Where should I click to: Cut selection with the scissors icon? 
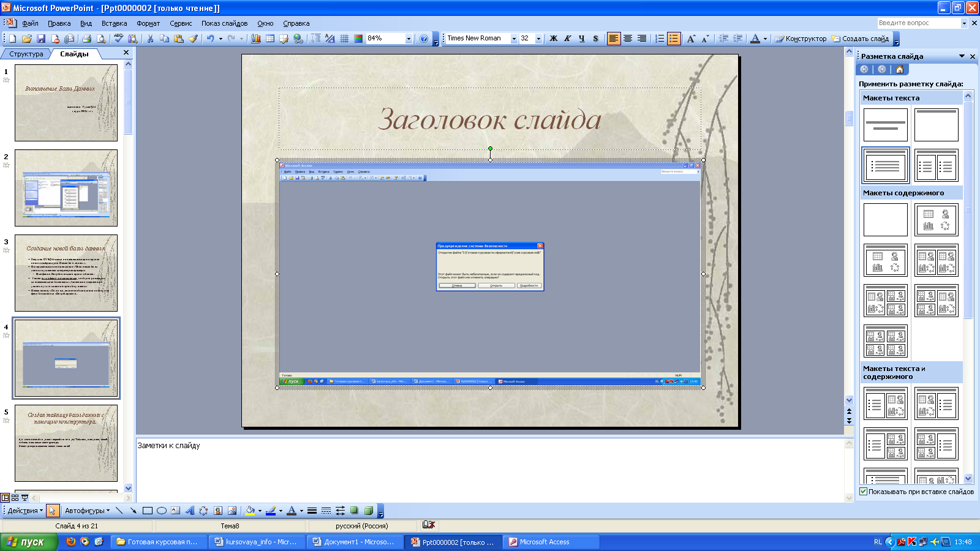click(150, 39)
